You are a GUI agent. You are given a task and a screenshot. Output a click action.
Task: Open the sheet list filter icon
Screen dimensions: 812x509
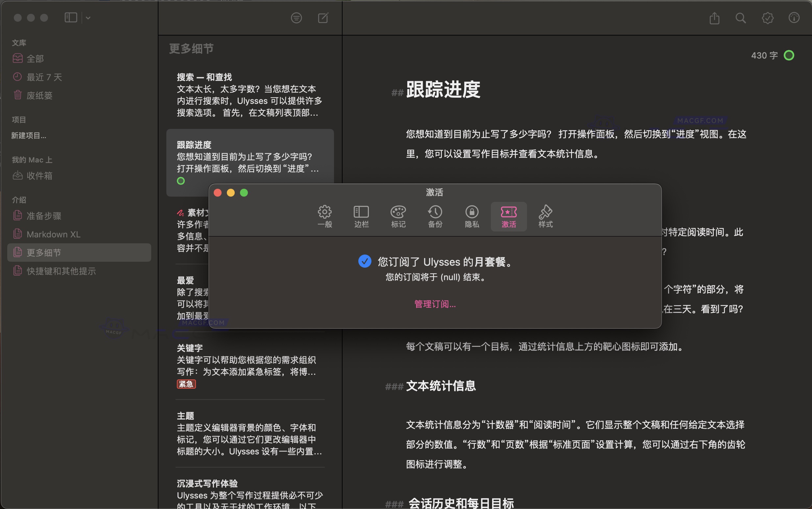(x=296, y=18)
